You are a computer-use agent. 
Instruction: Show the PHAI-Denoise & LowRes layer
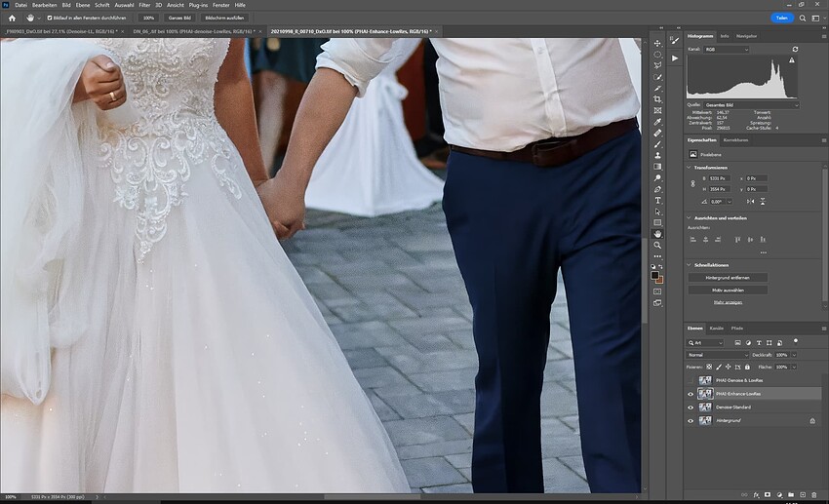point(691,380)
